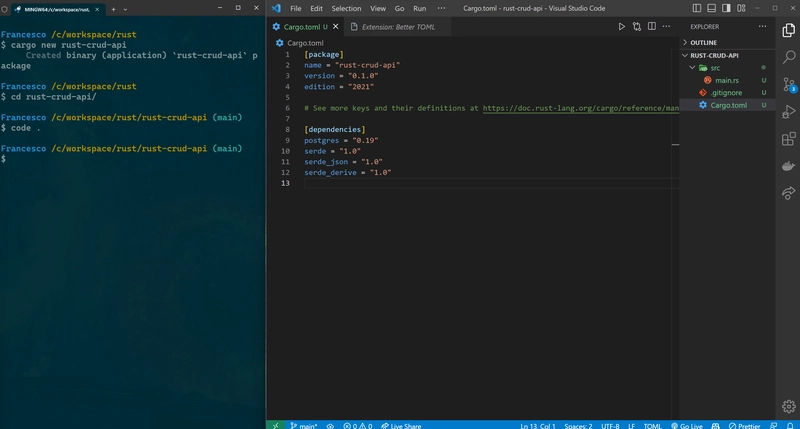800x429 pixels.
Task: Click the VS Code logo icon
Action: (276, 8)
